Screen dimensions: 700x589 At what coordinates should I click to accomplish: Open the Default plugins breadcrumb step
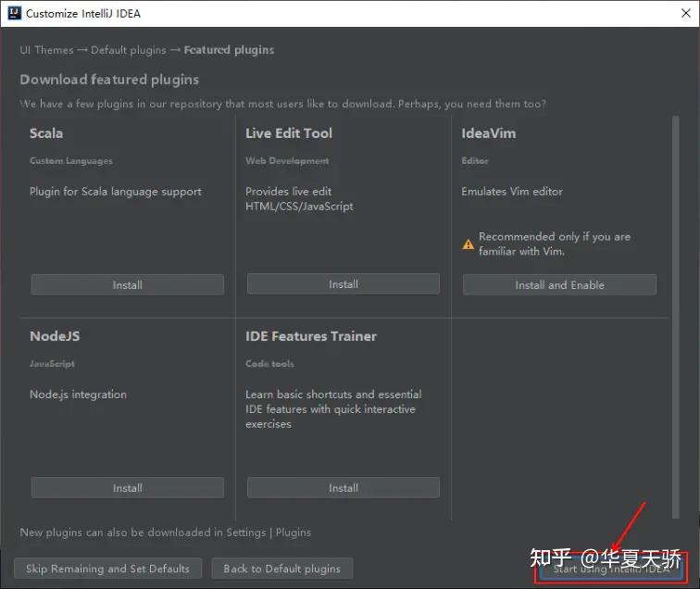click(x=129, y=50)
